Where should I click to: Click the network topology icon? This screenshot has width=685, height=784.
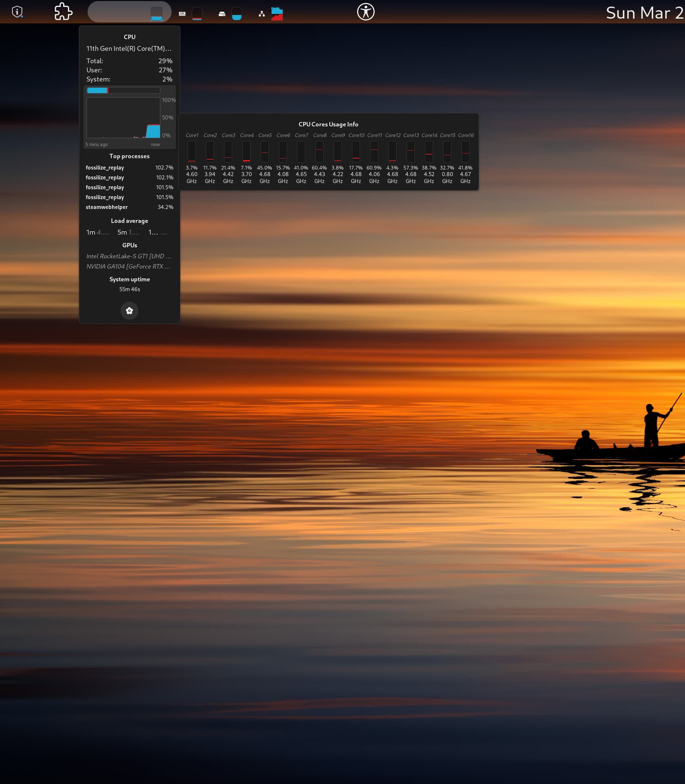click(261, 14)
